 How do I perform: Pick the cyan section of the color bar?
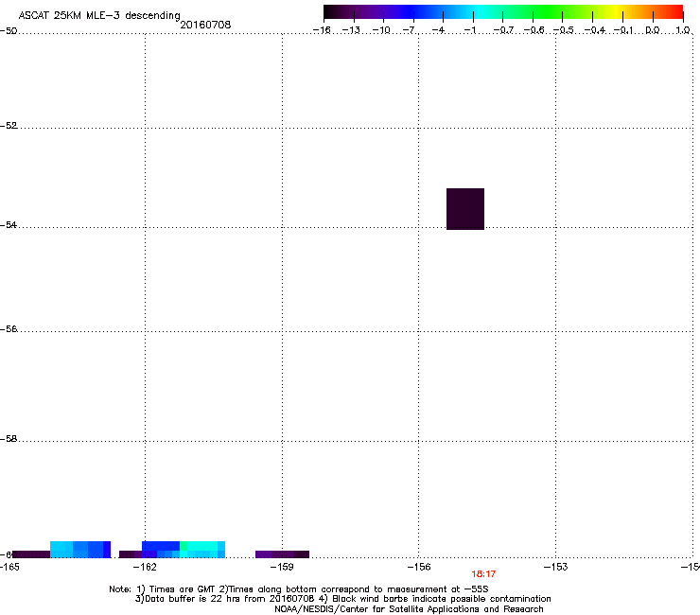(480, 12)
